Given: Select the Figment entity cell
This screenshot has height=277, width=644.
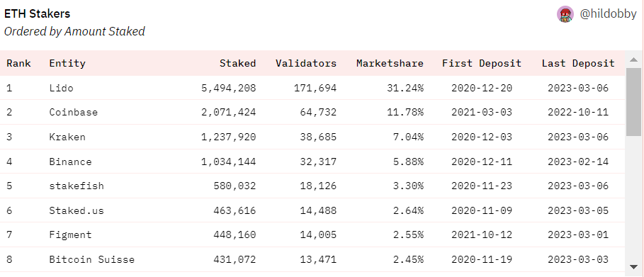Looking at the screenshot, I should [70, 234].
